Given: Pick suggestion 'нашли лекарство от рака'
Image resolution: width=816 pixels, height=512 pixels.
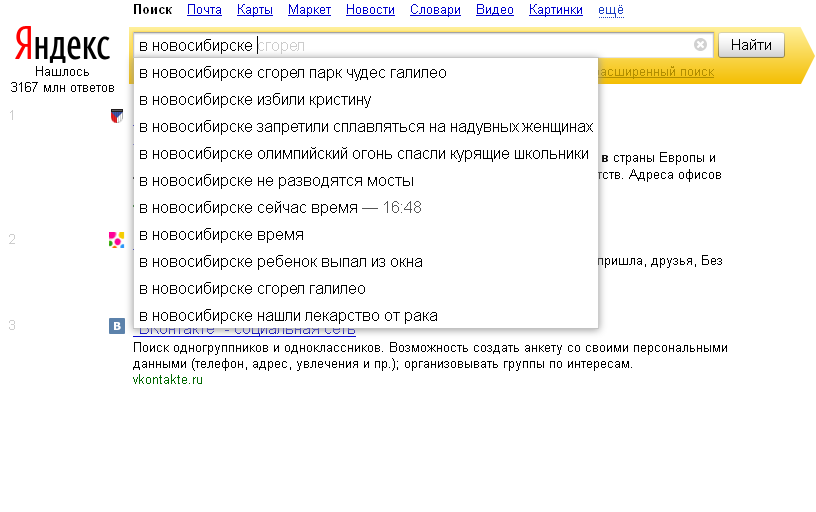Looking at the screenshot, I should [366, 316].
